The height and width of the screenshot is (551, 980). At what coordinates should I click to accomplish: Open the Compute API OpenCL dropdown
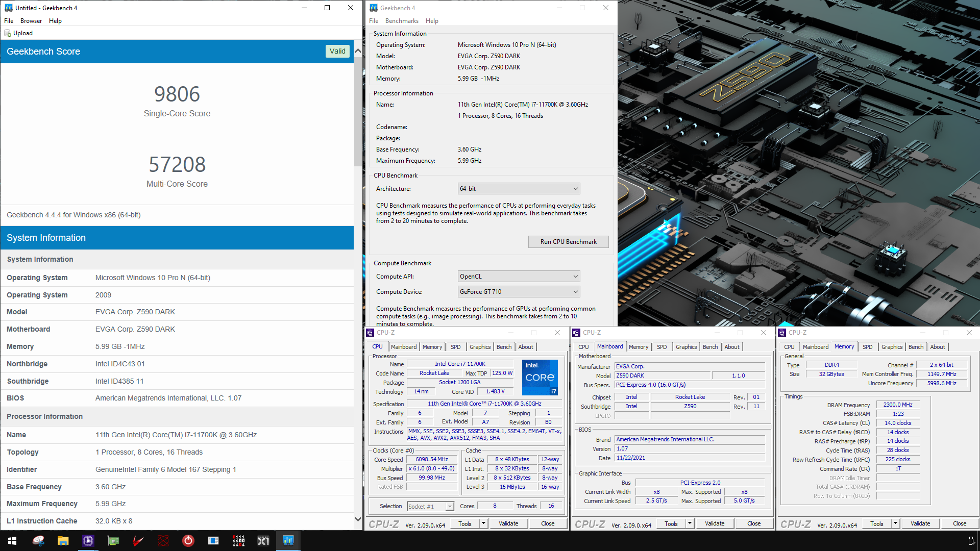click(x=519, y=277)
